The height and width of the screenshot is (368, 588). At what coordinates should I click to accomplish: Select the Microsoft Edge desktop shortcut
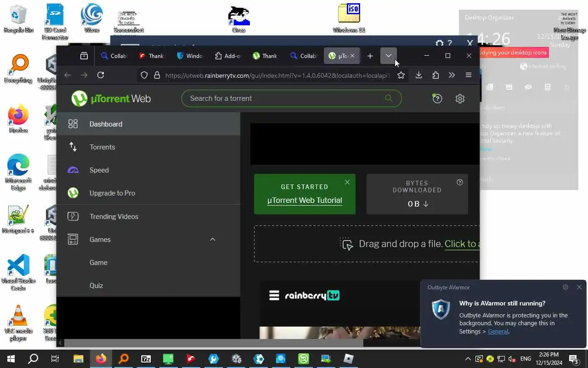(x=18, y=172)
